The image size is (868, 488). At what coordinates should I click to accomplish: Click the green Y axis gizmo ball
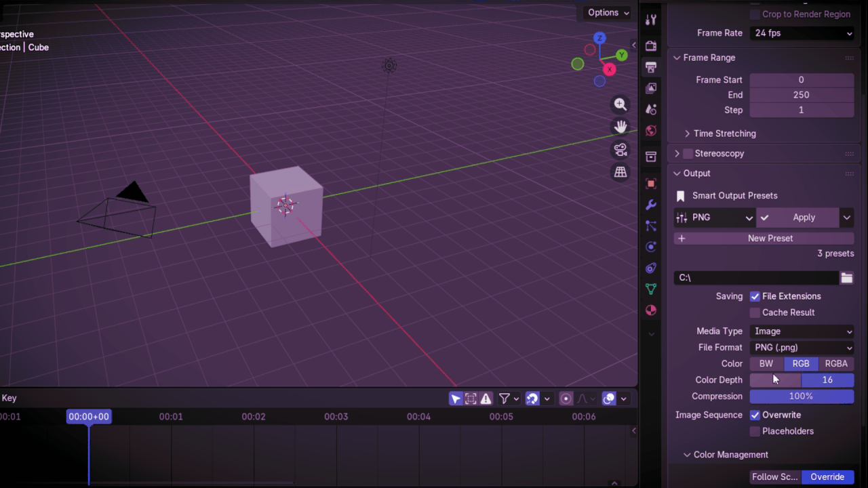pos(621,55)
